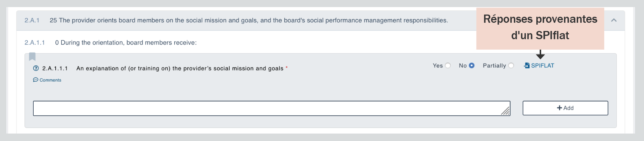
Task: Open help via the question mark icon
Action: coord(36,68)
